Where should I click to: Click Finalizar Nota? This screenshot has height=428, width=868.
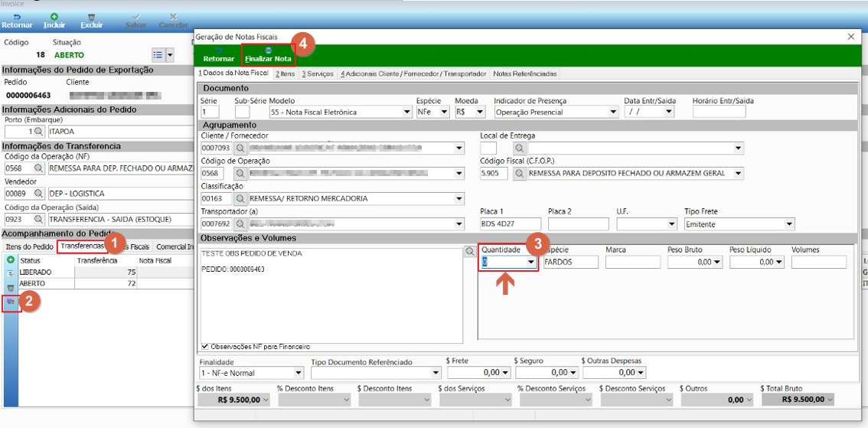269,55
